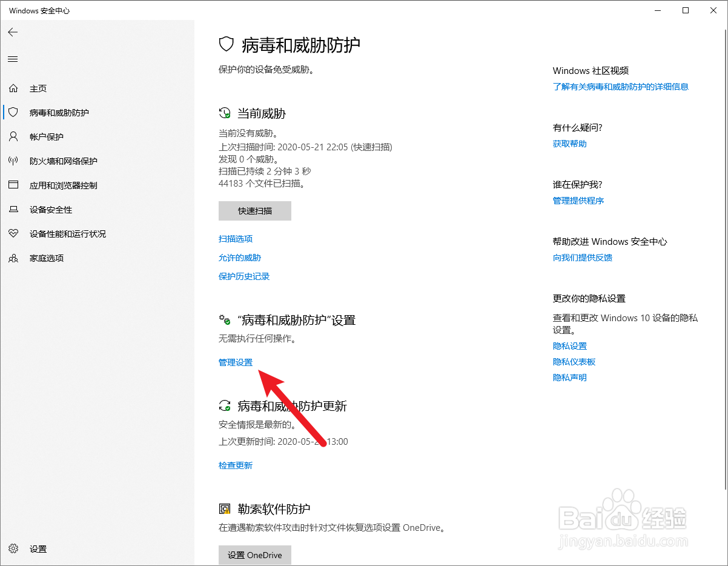Screen dimensions: 728x566
Task: Click the 无需执行任何操作。 text
Action: tap(257, 339)
